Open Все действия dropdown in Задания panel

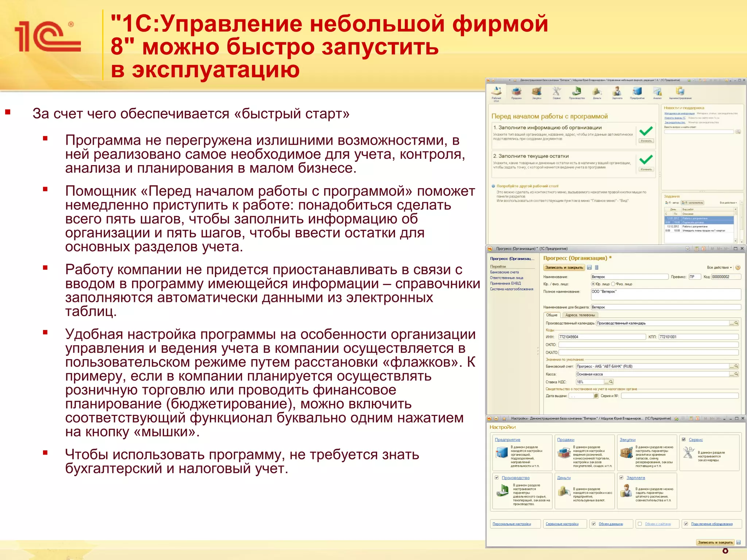[x=728, y=202]
